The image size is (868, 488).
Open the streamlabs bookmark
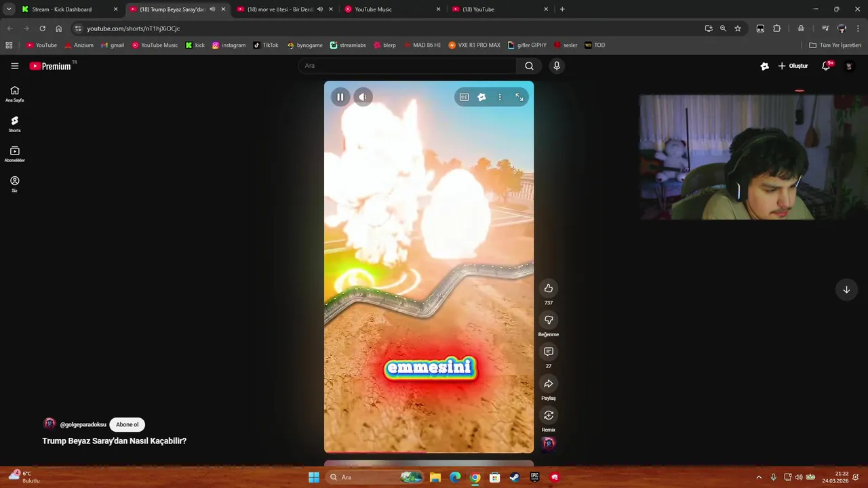tap(348, 45)
